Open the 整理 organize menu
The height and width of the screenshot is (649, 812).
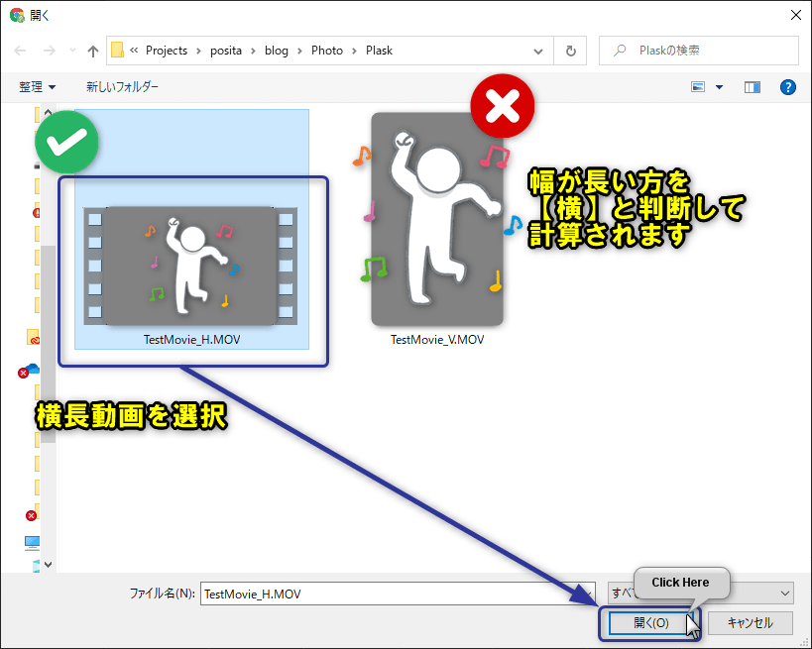click(x=37, y=87)
